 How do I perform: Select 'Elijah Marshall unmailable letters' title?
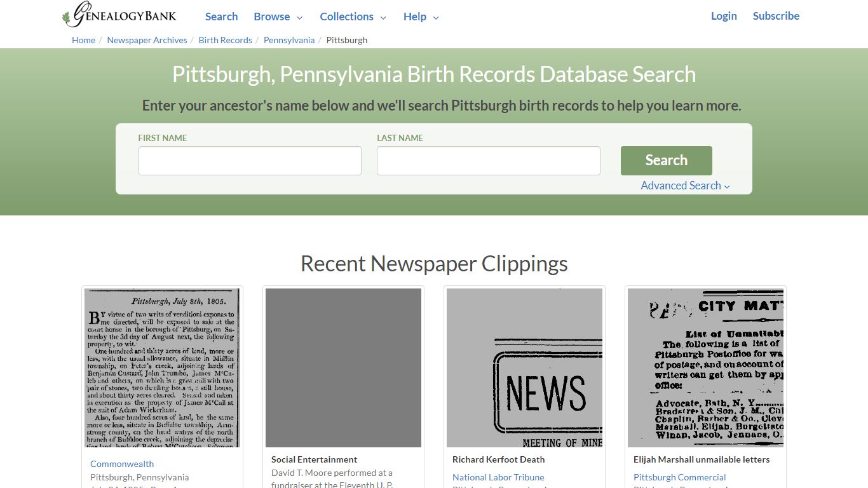click(702, 459)
